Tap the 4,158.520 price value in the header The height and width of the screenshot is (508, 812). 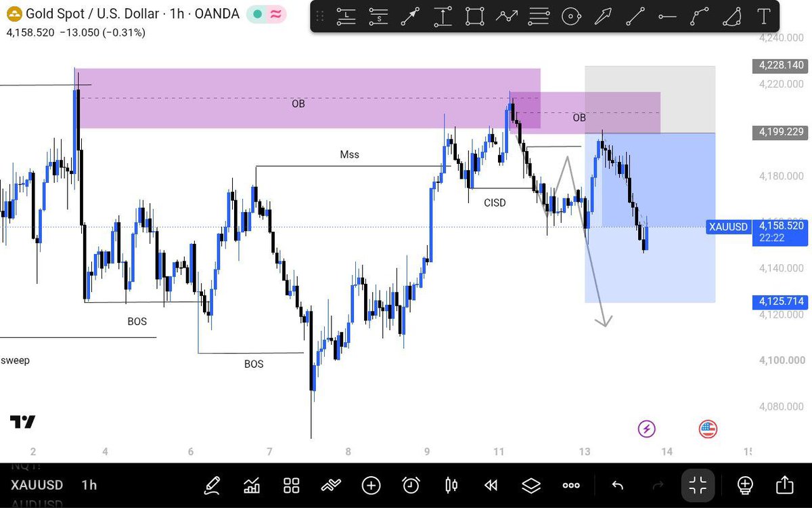(31, 32)
